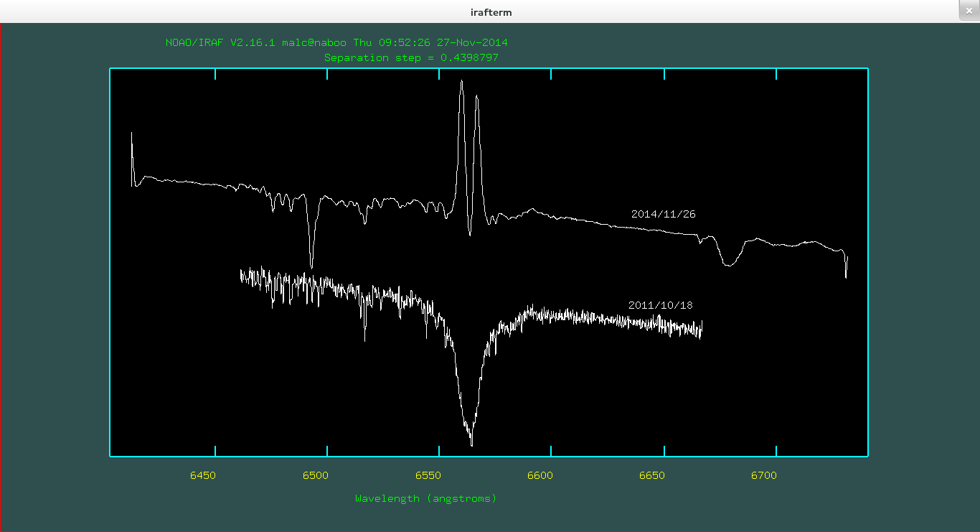Click the 2014/11/26 spectrum label
The height and width of the screenshot is (532, 980).
click(x=663, y=214)
